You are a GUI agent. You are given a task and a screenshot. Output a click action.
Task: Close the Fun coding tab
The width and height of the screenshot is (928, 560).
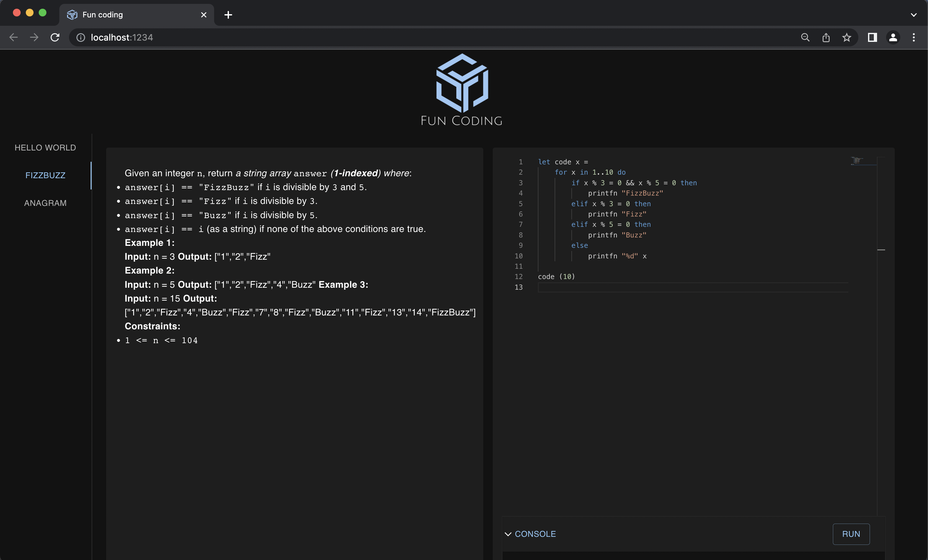point(204,15)
